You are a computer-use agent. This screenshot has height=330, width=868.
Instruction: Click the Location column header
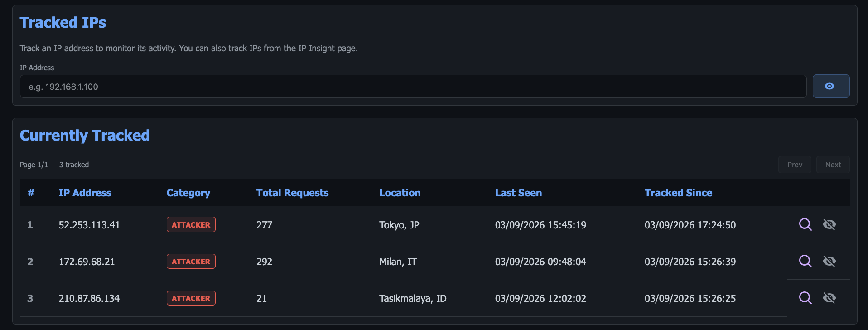400,193
